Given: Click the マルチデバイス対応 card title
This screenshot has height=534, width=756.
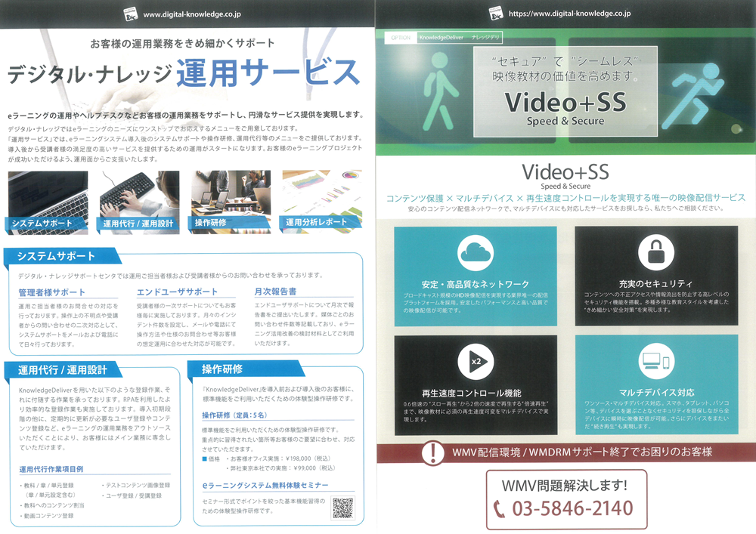Looking at the screenshot, I should pos(657,393).
